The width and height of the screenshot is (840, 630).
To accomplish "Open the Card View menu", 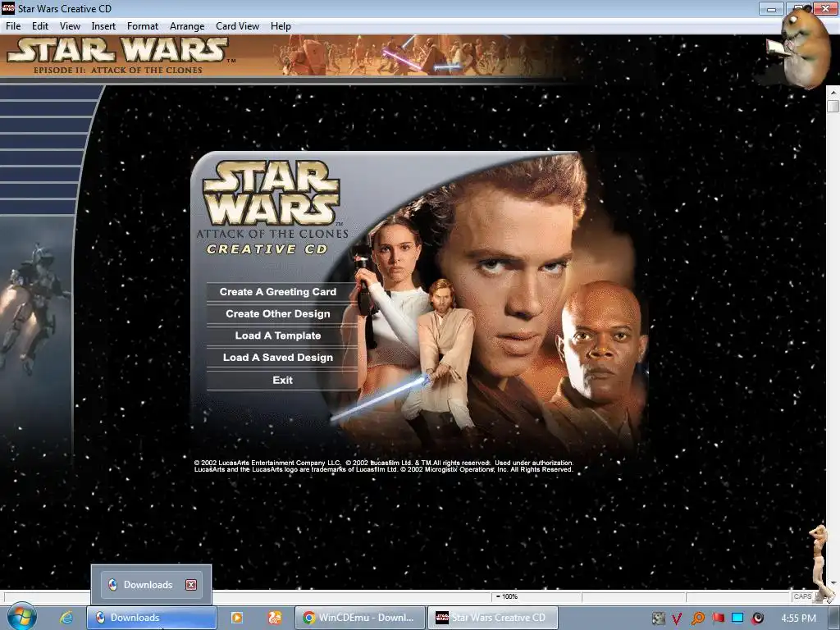I will 237,26.
